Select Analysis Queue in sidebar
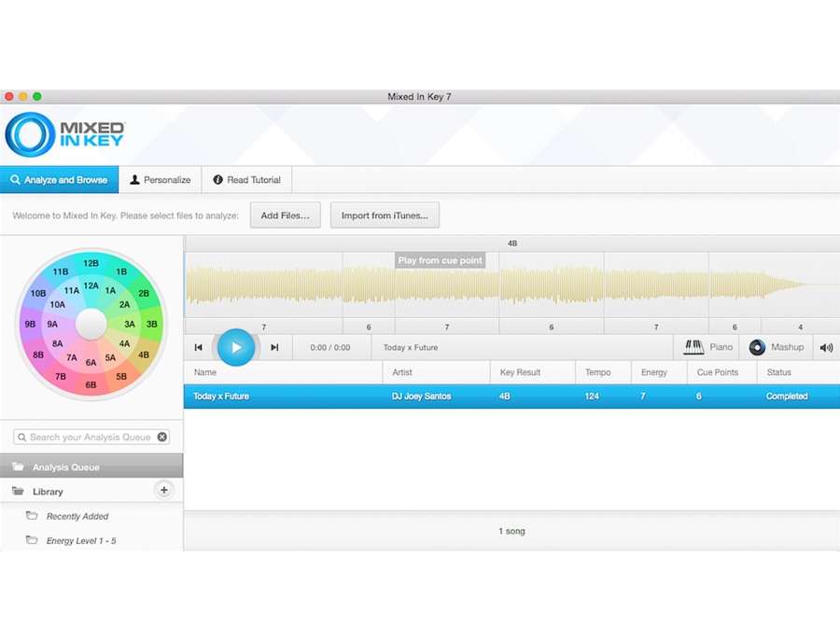Viewport: 840px width, 641px height. (x=91, y=467)
